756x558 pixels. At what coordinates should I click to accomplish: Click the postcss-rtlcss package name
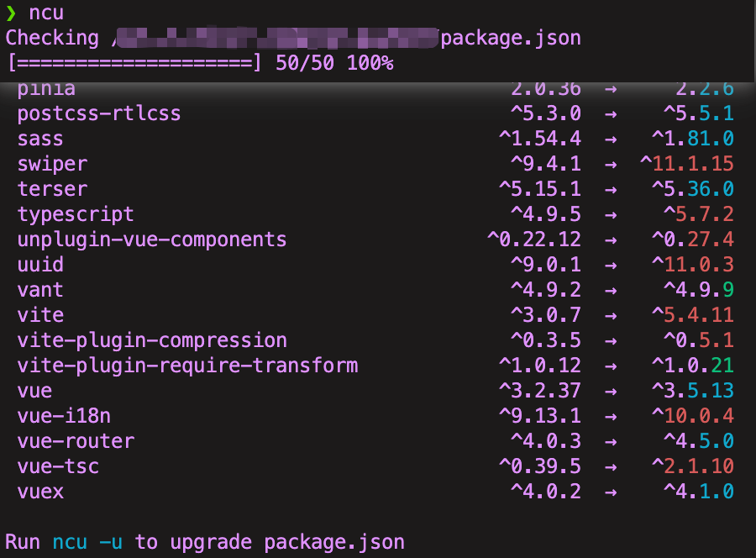tap(99, 113)
